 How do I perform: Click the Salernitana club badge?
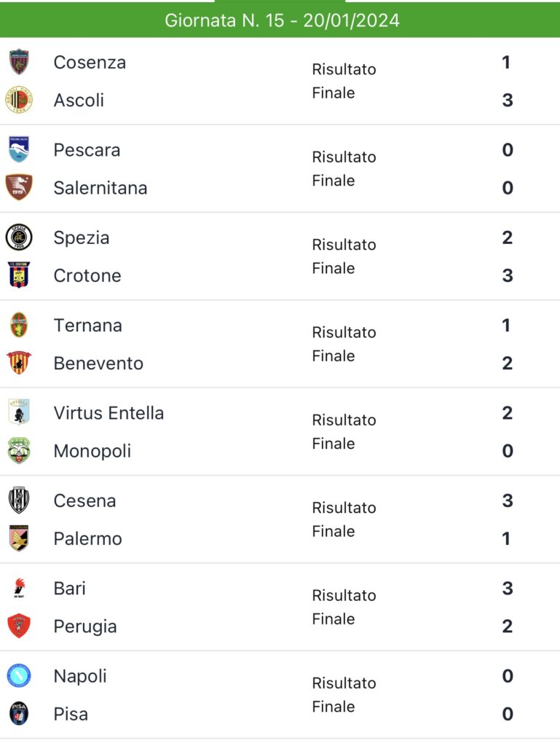(x=19, y=187)
